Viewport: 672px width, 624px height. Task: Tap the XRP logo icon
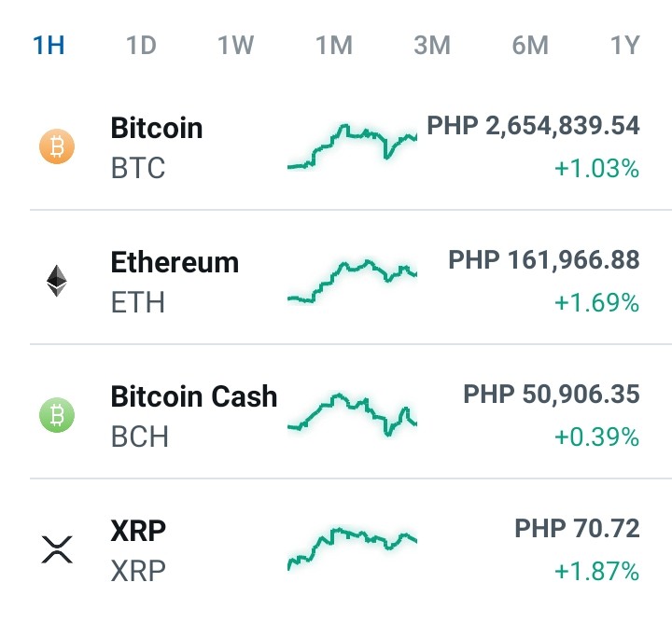coord(57,549)
